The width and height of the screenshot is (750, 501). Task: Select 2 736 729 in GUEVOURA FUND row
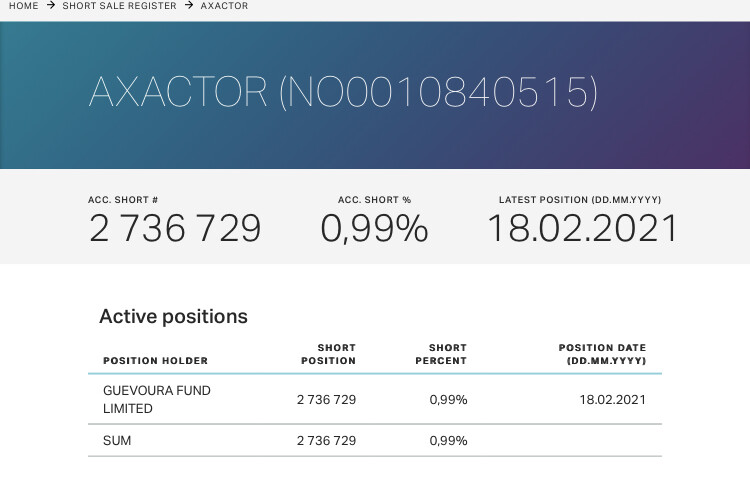(326, 400)
